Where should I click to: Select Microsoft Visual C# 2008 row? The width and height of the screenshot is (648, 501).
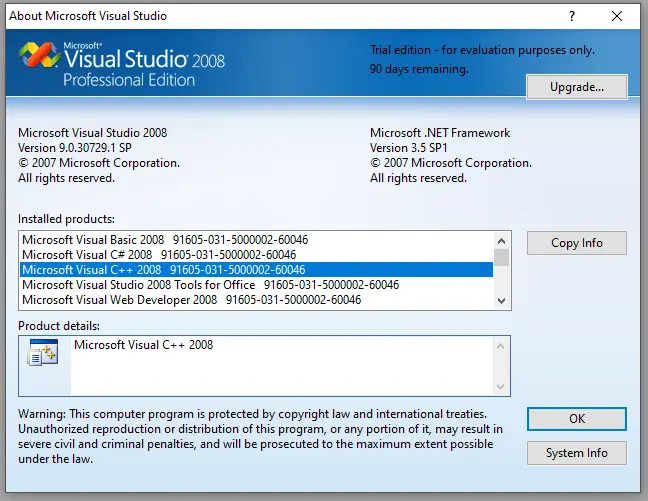coord(256,255)
